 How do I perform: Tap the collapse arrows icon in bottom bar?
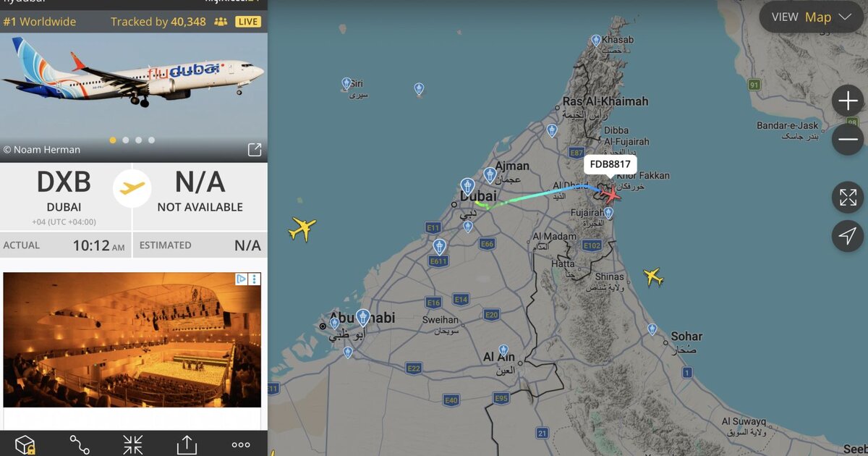(x=133, y=444)
